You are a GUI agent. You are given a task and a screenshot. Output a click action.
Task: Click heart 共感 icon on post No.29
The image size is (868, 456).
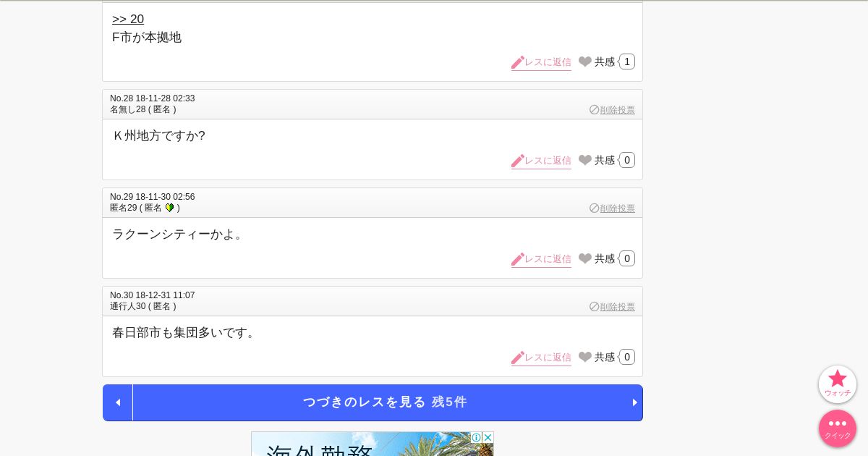point(585,258)
